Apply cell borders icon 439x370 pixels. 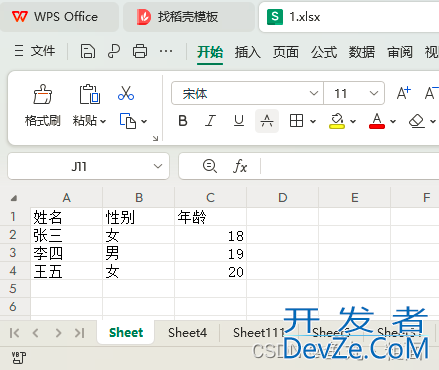pos(296,121)
